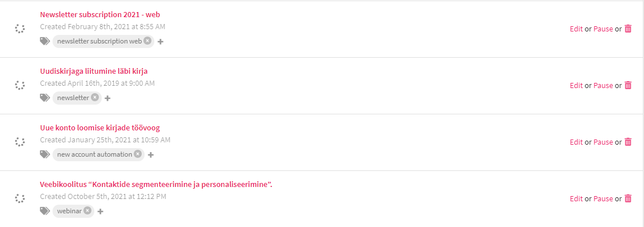
Task: Delete the Newsletter subscription 2021 automation via trash icon
Action: pyautogui.click(x=628, y=29)
